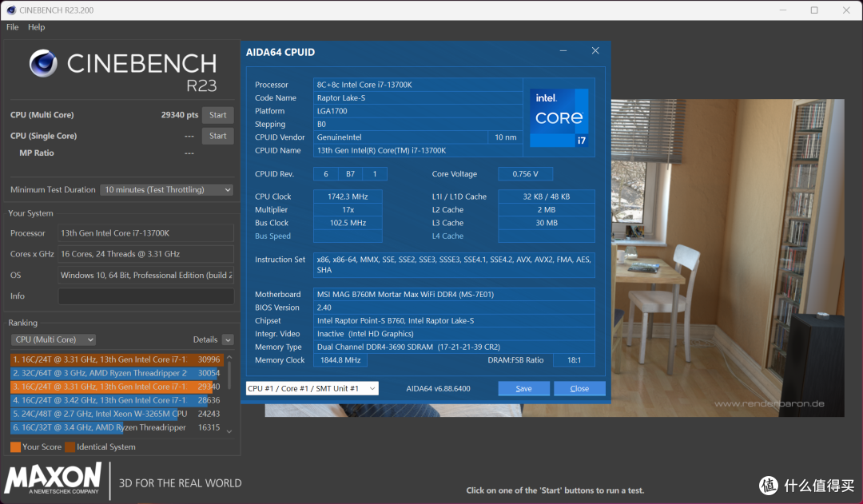The height and width of the screenshot is (504, 863).
Task: Expand the ranking Details dropdown
Action: click(228, 340)
